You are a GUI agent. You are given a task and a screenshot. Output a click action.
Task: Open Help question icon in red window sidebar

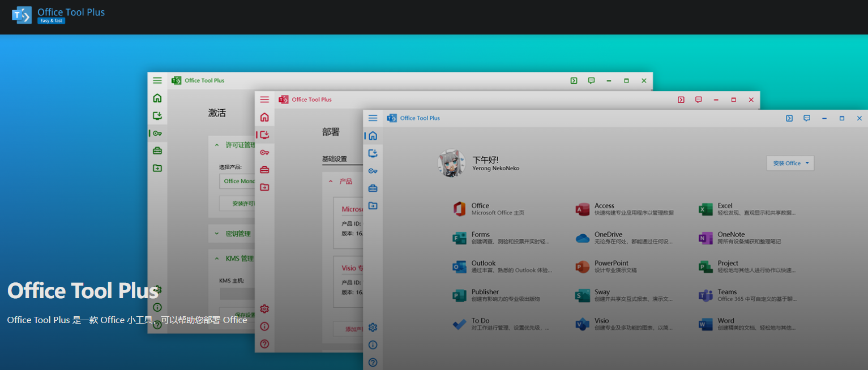pos(264,344)
